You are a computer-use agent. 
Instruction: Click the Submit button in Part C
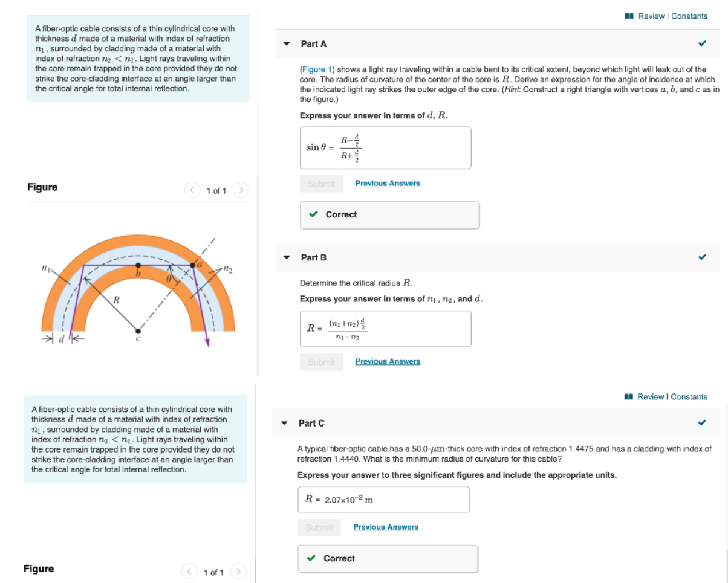pyautogui.click(x=321, y=527)
